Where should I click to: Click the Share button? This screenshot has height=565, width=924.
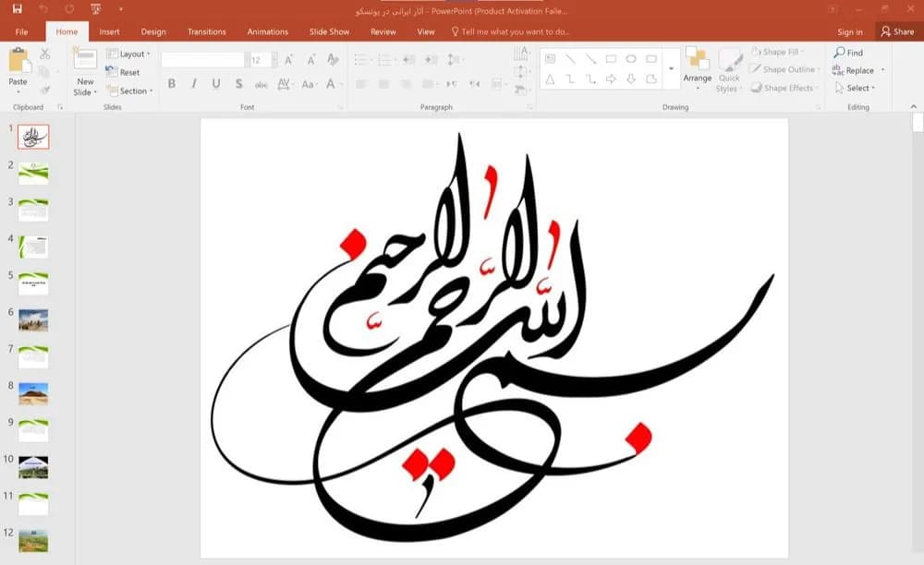point(897,31)
